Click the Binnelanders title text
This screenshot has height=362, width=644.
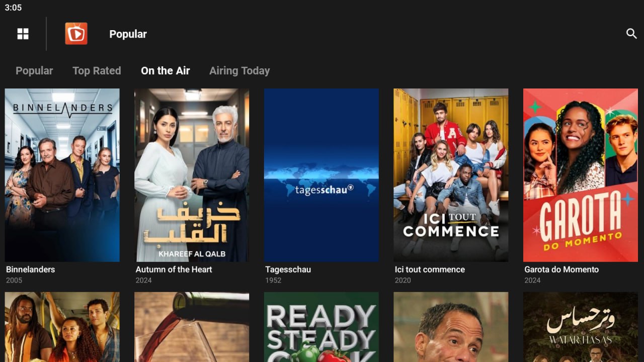coord(31,269)
